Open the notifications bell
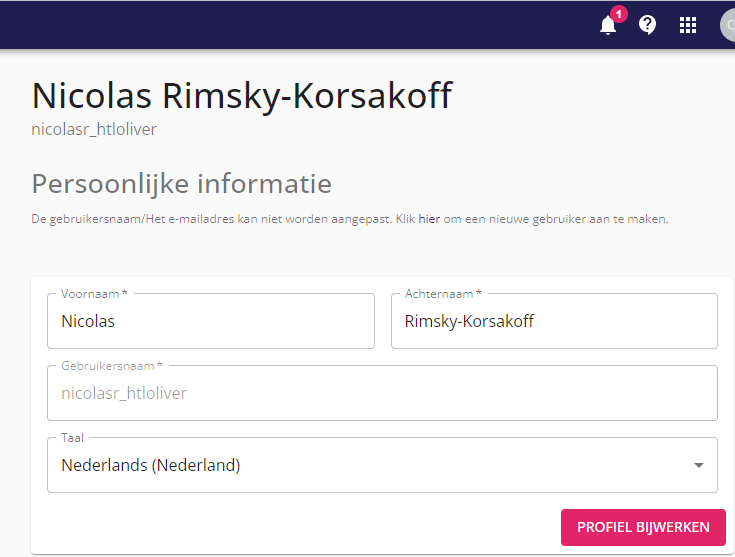The image size is (735, 557). 608,25
